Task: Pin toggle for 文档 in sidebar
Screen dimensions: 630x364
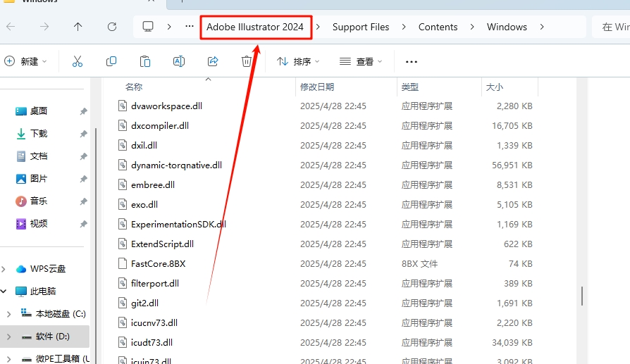Action: point(83,156)
